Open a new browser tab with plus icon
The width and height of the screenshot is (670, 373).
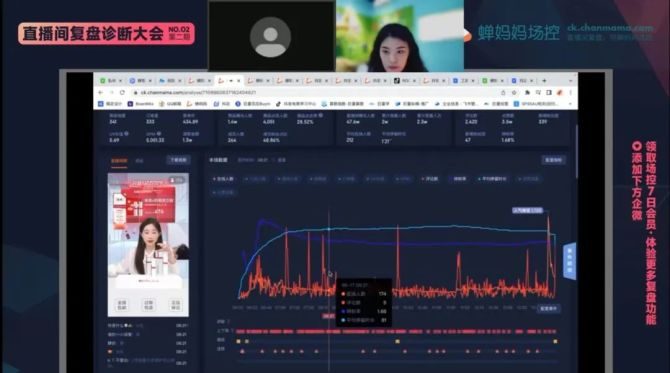click(x=544, y=80)
